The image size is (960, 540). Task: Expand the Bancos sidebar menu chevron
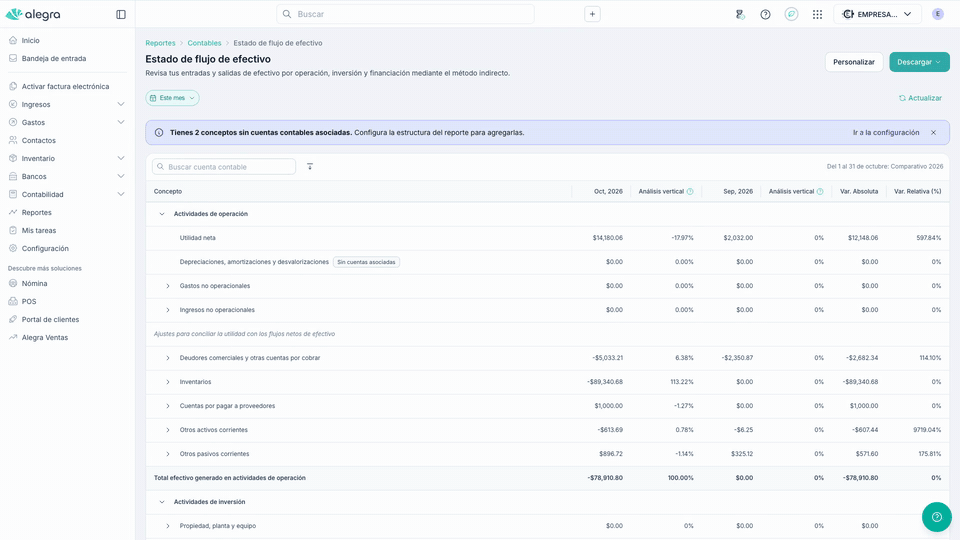point(121,176)
